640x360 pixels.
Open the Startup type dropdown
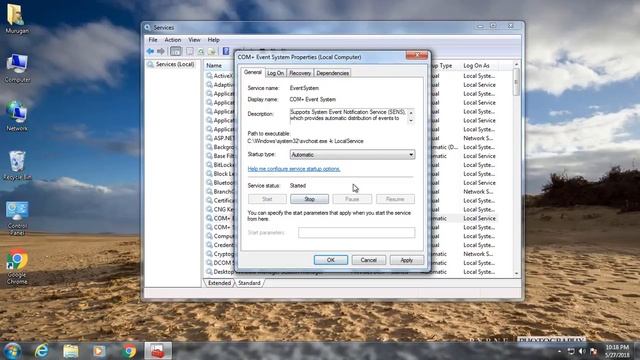click(x=353, y=155)
